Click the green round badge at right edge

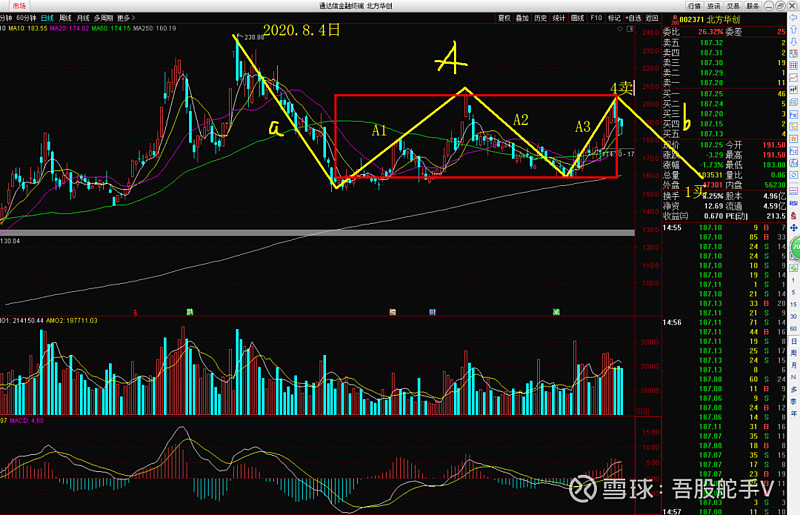pos(795,248)
